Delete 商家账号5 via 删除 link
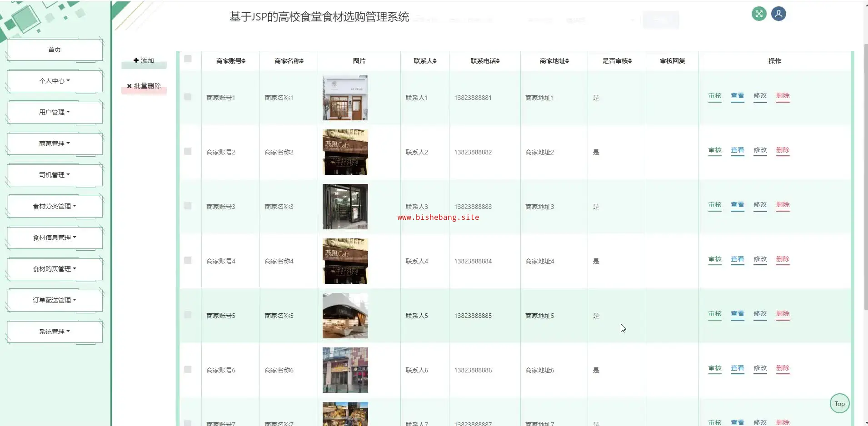Screen dimensions: 868x426 click(783, 314)
